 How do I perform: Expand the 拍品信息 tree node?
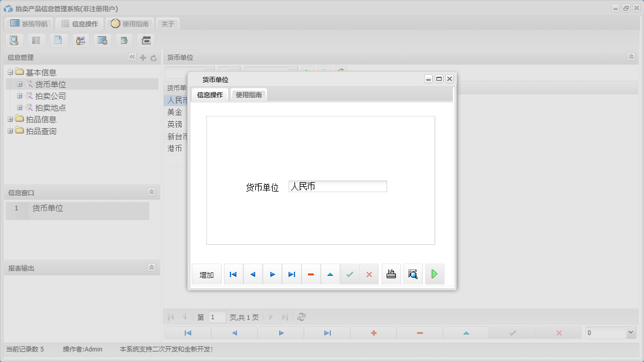tap(10, 118)
